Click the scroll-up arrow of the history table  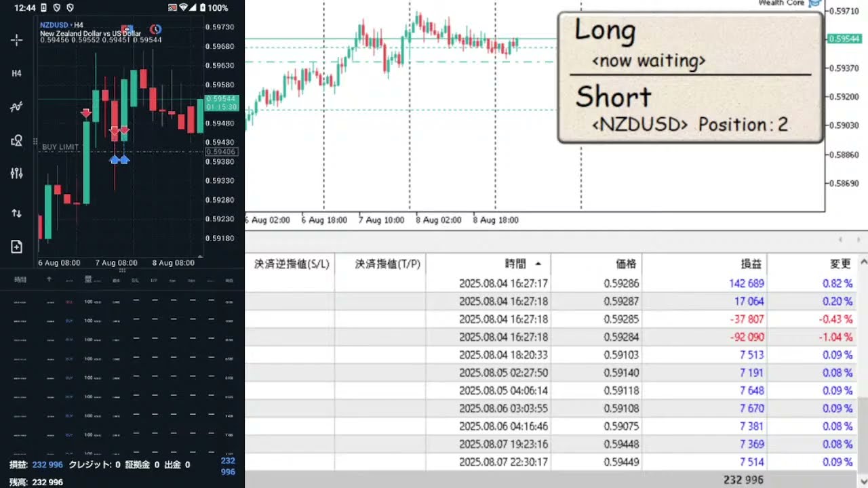(x=863, y=264)
